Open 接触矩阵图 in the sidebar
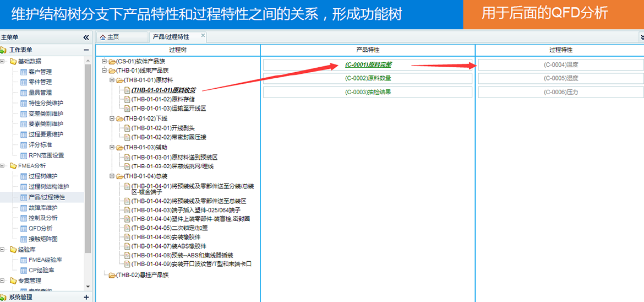The height and width of the screenshot is (302, 644). click(42, 239)
